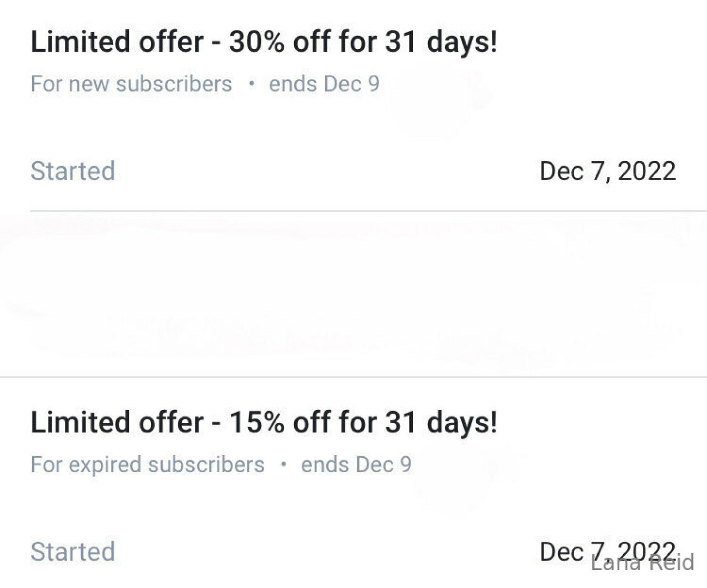Click the divider line above the 15% offer
This screenshot has height=588, width=707.
pyautogui.click(x=354, y=376)
